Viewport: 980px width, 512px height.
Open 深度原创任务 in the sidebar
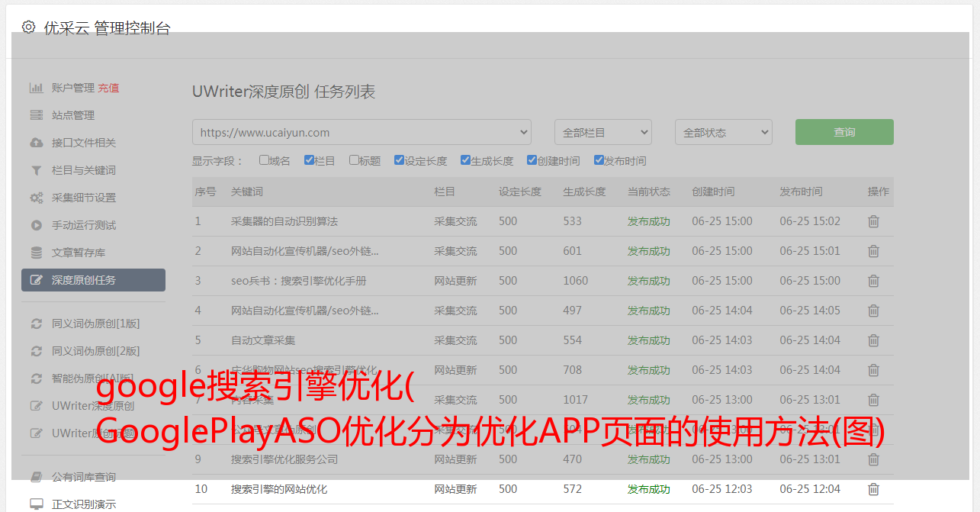tap(93, 280)
